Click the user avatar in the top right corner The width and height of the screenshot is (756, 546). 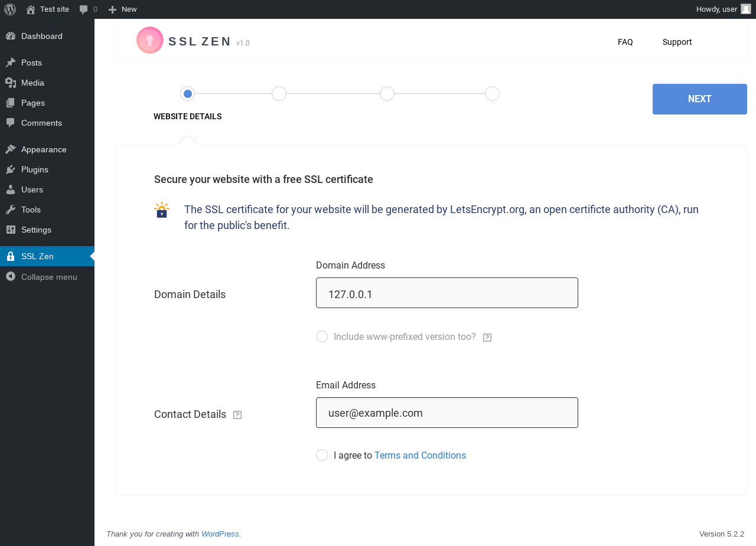[745, 9]
